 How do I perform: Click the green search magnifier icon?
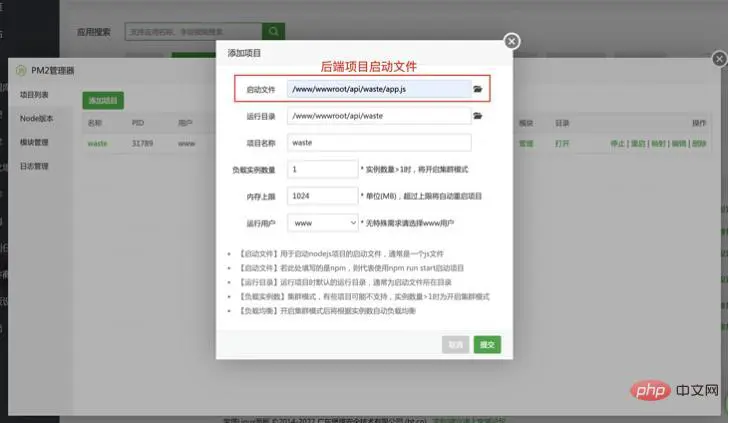click(273, 32)
